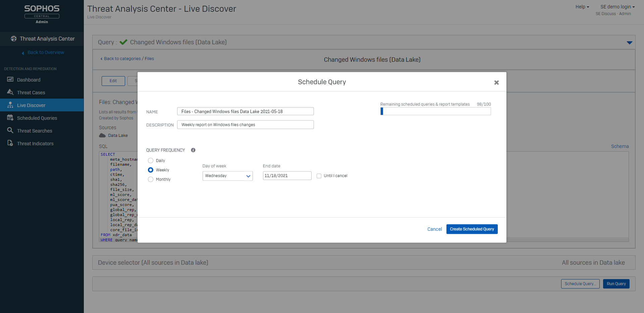Click the Edit button behind the dialog
The height and width of the screenshot is (313, 644).
coord(113,81)
